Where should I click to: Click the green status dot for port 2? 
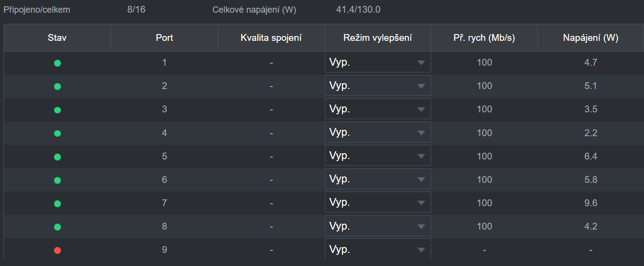(x=57, y=87)
